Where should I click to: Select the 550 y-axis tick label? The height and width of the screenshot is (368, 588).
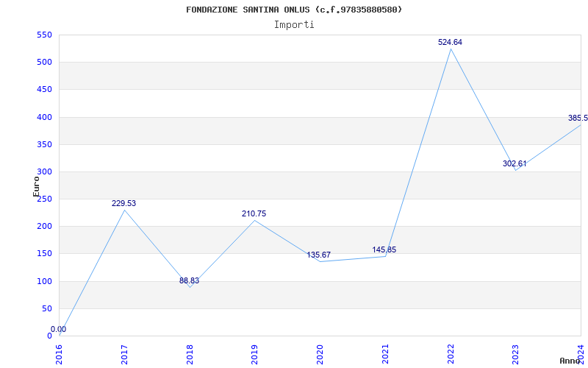pos(44,35)
